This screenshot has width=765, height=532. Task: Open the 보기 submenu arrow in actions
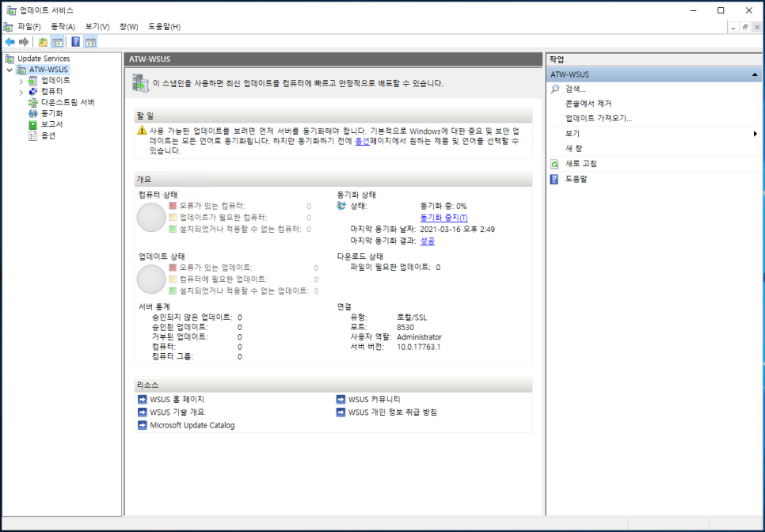tap(755, 134)
